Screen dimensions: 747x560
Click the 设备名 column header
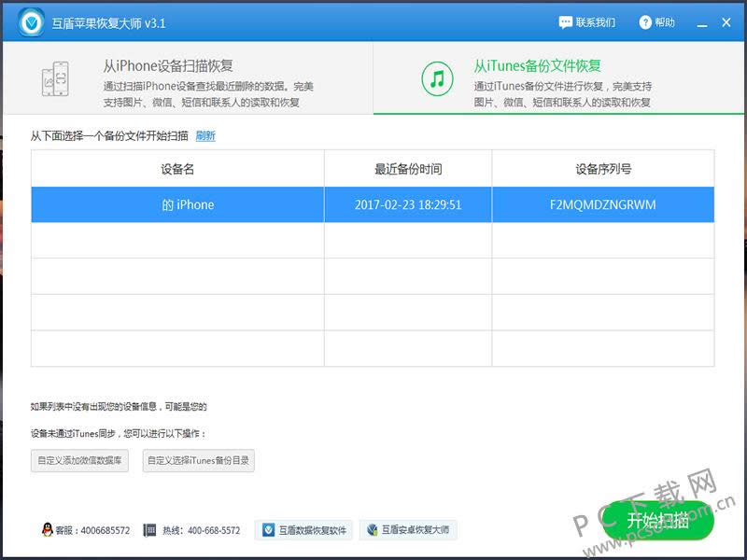tap(177, 169)
